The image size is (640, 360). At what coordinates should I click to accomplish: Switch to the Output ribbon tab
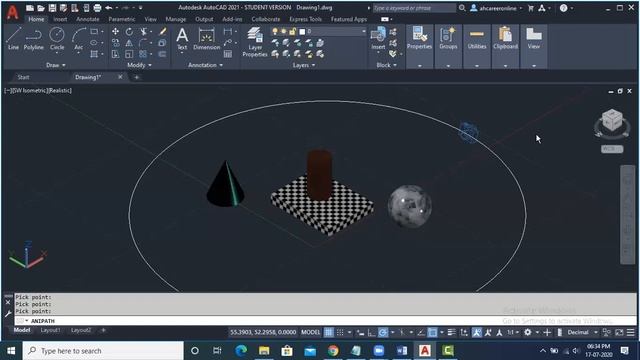coord(204,19)
